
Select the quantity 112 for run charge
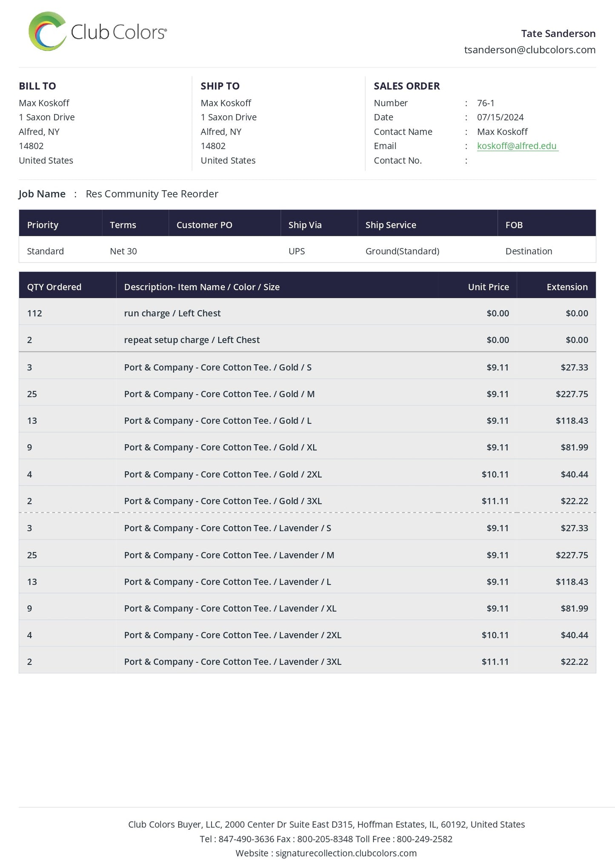tap(34, 313)
